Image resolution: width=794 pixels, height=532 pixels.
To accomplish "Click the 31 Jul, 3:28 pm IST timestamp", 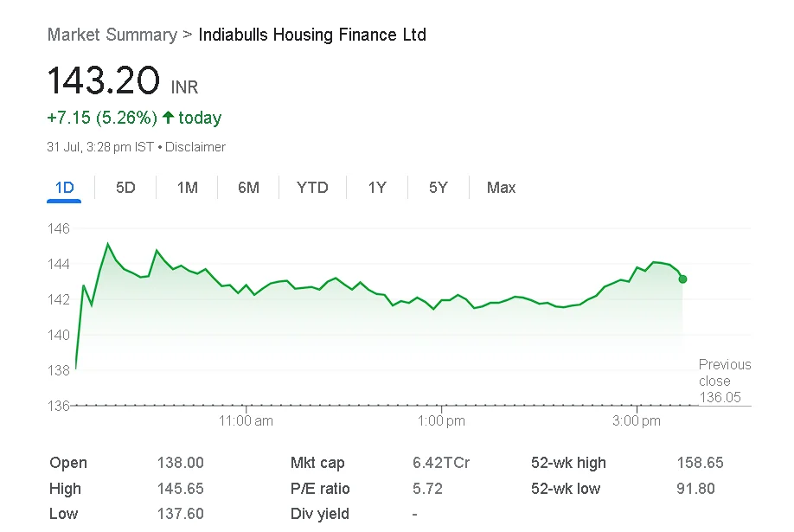I will coord(100,147).
